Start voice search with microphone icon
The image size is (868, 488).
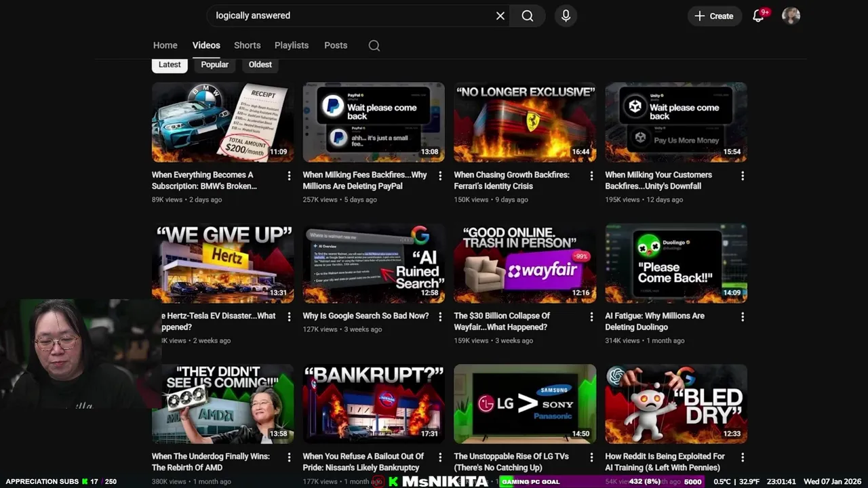point(566,16)
